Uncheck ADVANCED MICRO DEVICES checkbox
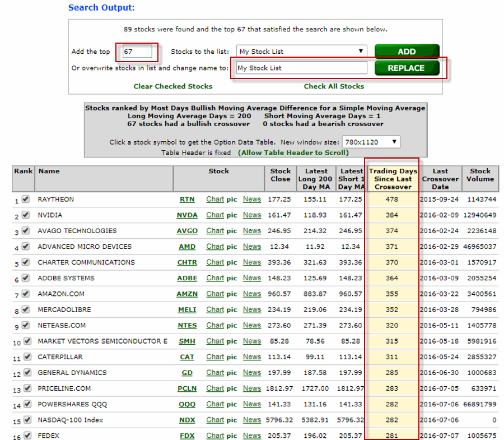The height and width of the screenshot is (440, 504). [26, 247]
